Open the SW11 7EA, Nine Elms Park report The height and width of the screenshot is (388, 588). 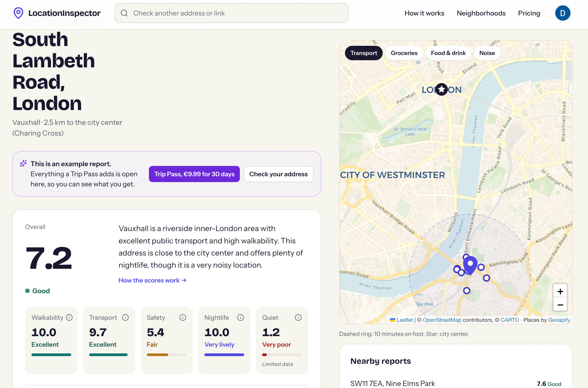tap(456, 383)
